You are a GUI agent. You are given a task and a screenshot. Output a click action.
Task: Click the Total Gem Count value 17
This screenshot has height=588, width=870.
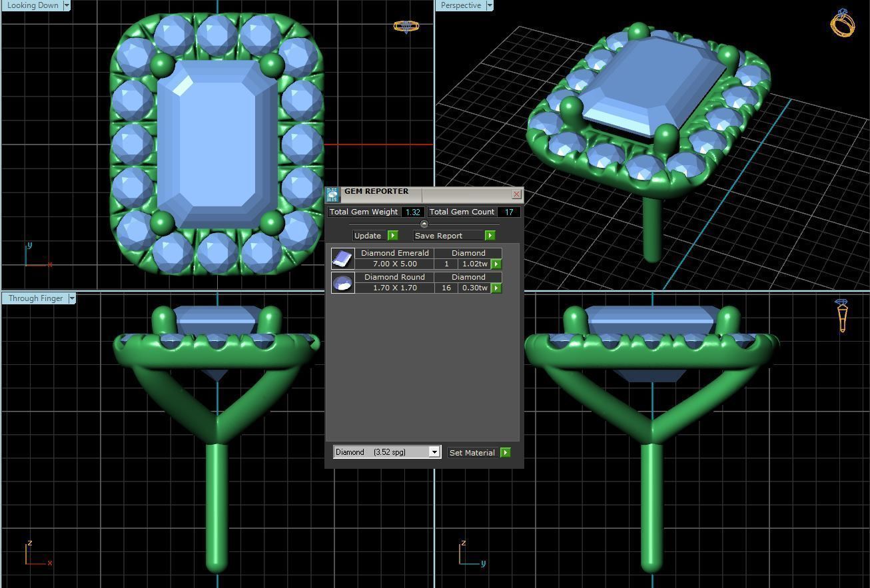pos(508,212)
